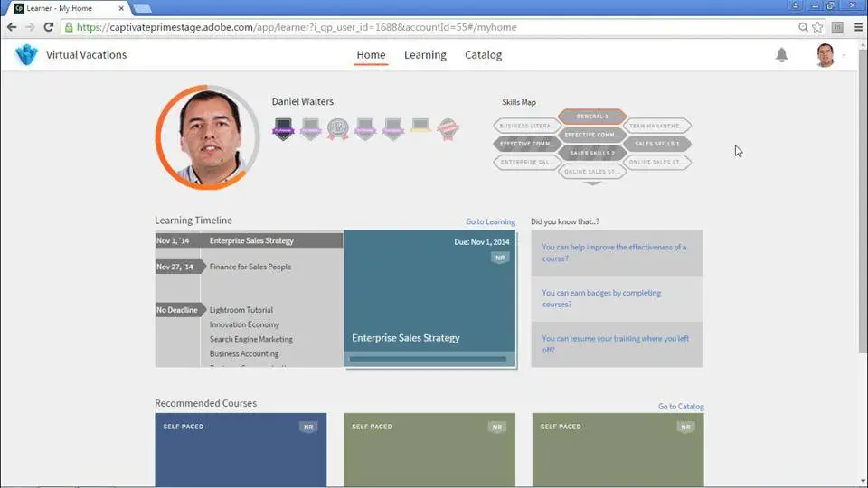Screen dimensions: 868x488
Task: Select the ENTERPRISE SAL... skill hexagon
Action: point(527,162)
